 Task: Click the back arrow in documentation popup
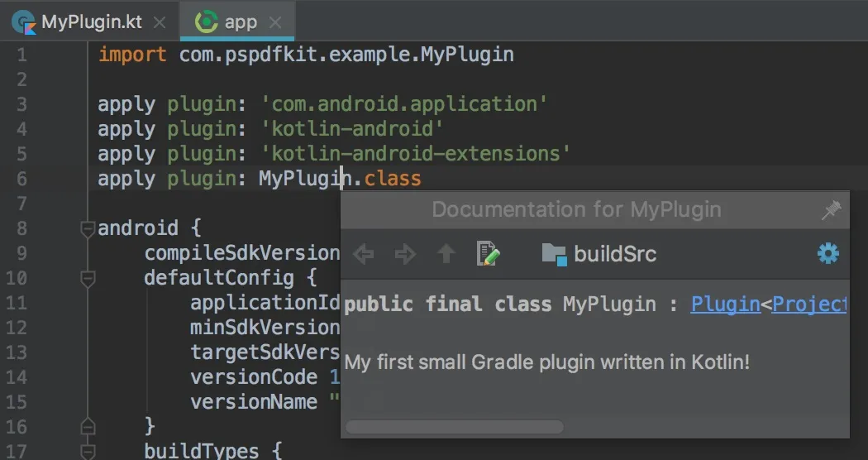(363, 254)
